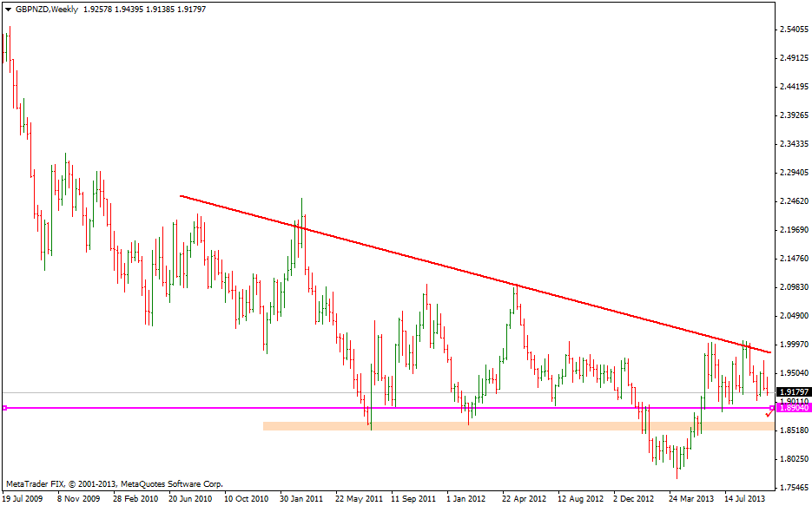The image size is (812, 506).
Task: Click the red checkmark icon below magenta line
Action: [x=768, y=414]
